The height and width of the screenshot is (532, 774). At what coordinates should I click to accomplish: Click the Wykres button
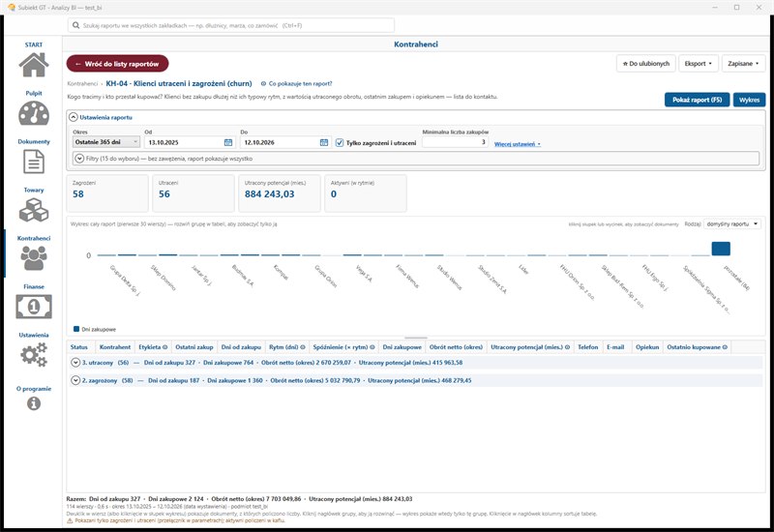click(749, 100)
